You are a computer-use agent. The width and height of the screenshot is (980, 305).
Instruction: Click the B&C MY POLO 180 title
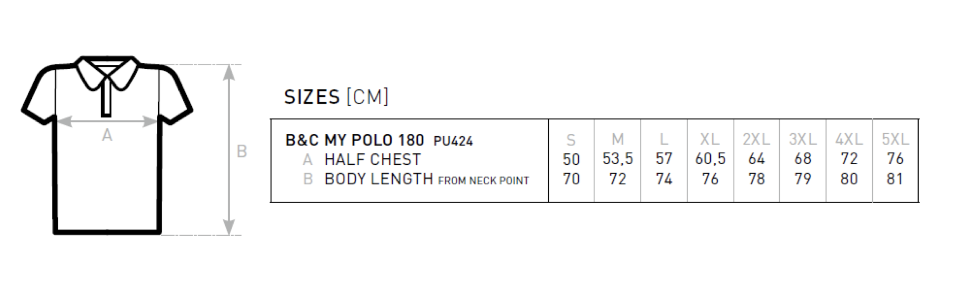click(355, 140)
